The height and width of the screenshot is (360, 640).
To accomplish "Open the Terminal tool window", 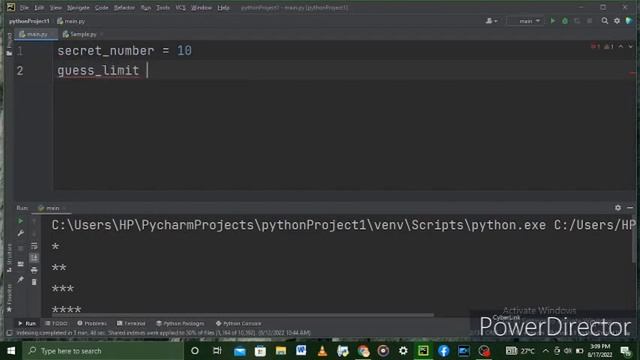I will pyautogui.click(x=131, y=323).
